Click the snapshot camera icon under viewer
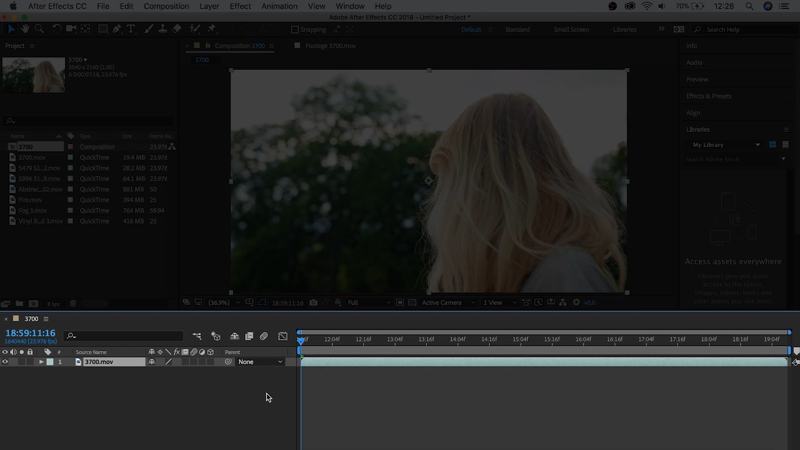800x450 pixels. [x=313, y=303]
